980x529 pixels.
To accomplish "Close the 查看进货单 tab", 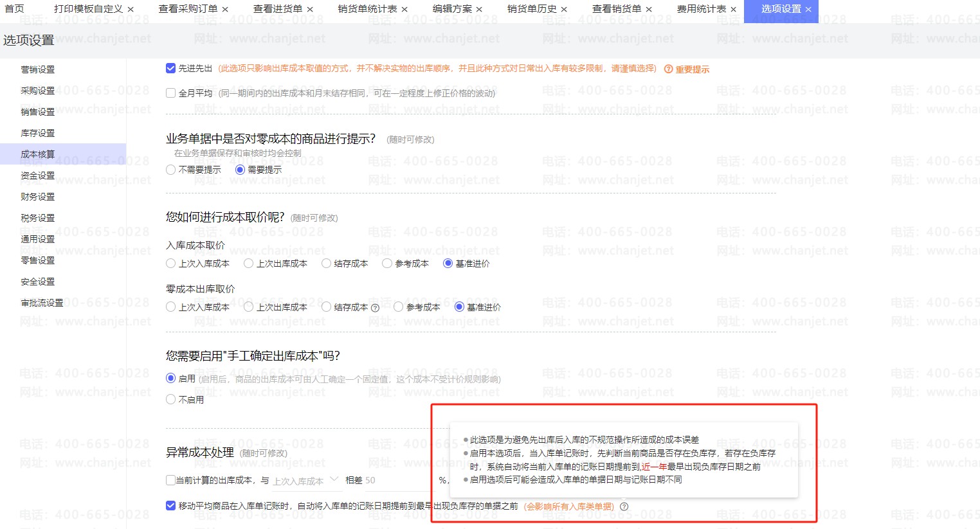I will [310, 10].
